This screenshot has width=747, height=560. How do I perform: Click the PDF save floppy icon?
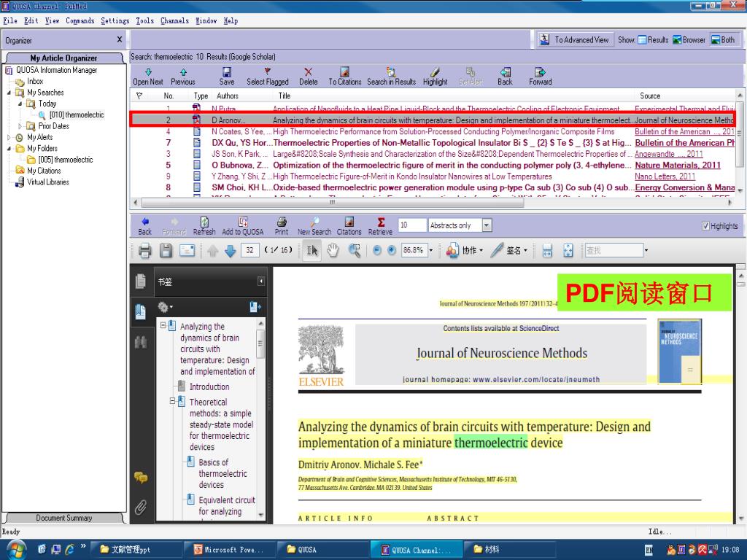click(x=166, y=251)
